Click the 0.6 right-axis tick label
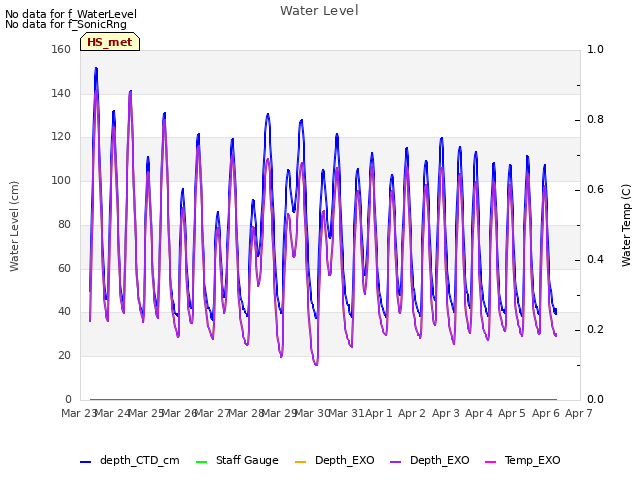 coord(595,189)
